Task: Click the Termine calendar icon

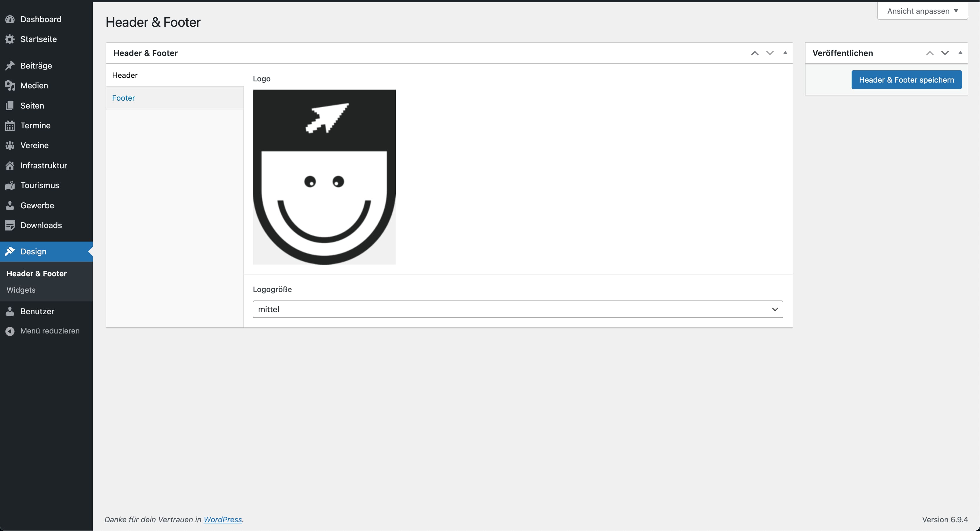Action: [10, 125]
